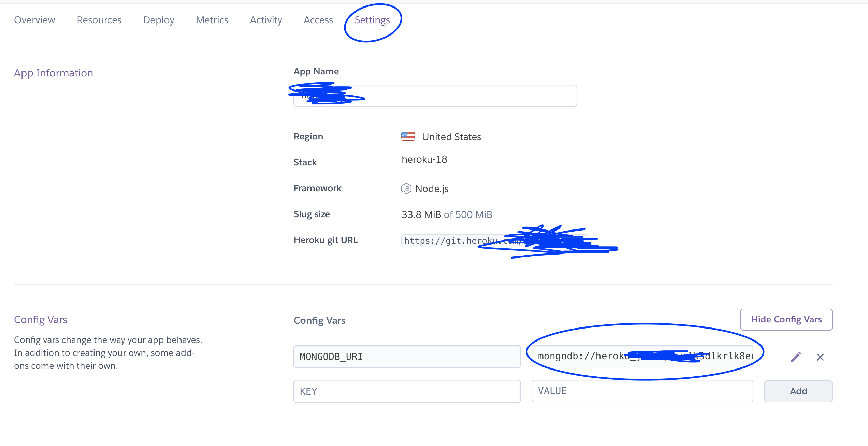Viewport: 868px width, 446px height.
Task: Click Hide Config Vars button
Action: click(x=786, y=320)
